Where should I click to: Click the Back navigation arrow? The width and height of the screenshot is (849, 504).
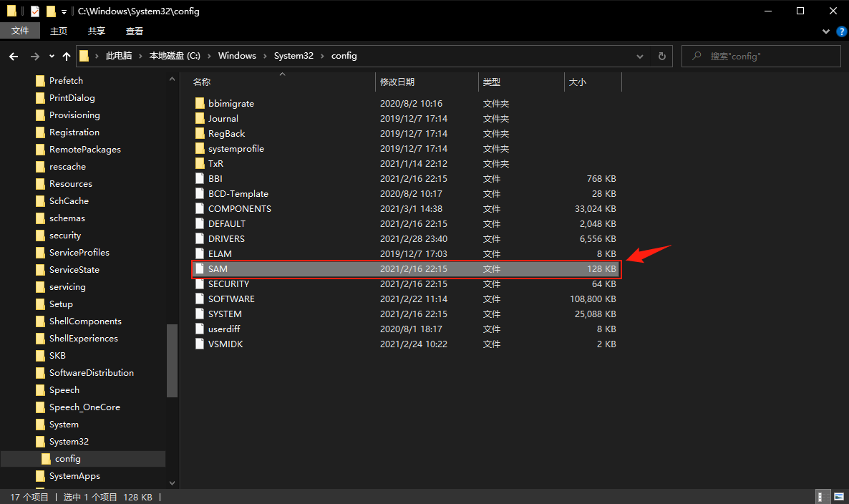14,57
